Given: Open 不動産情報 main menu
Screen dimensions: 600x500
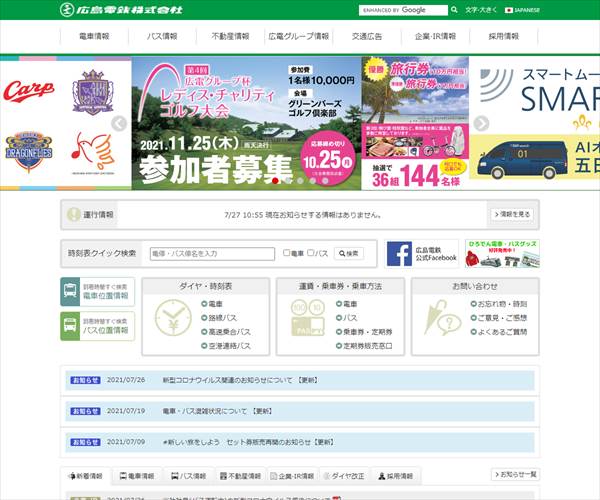Looking at the screenshot, I should pos(230,36).
